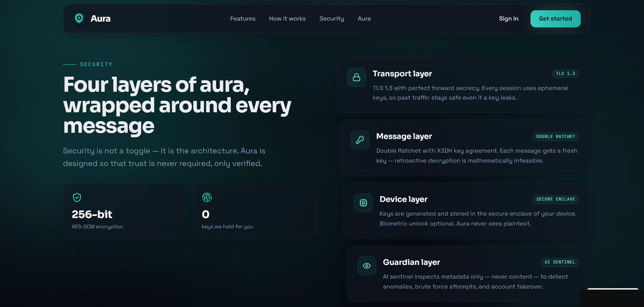
Task: Select the Message layer heading
Action: [404, 136]
